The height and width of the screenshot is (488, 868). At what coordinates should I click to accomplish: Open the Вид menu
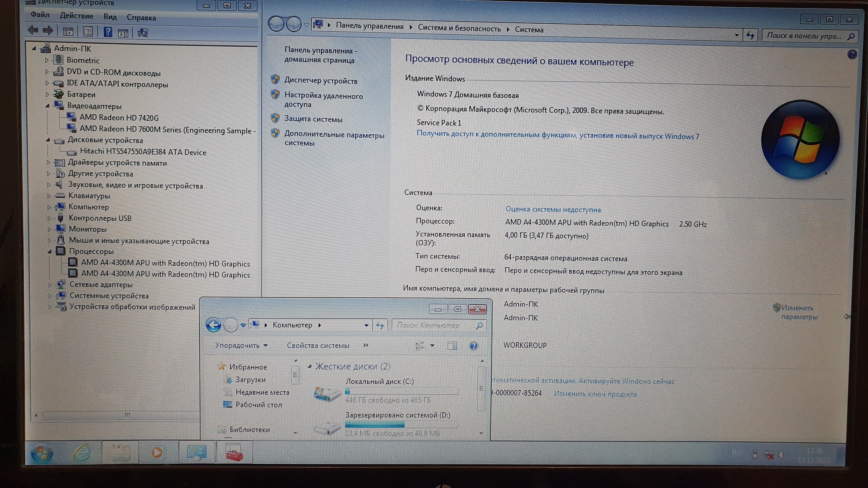[110, 17]
